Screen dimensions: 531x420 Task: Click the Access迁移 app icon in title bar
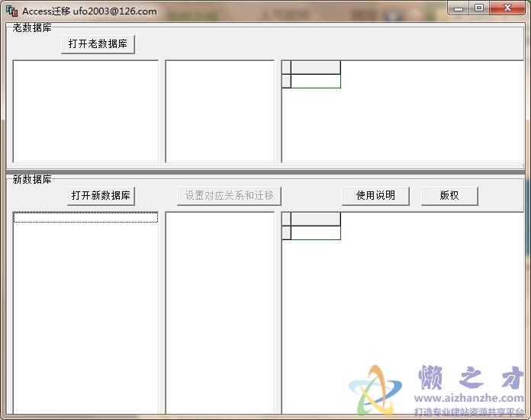tap(12, 11)
